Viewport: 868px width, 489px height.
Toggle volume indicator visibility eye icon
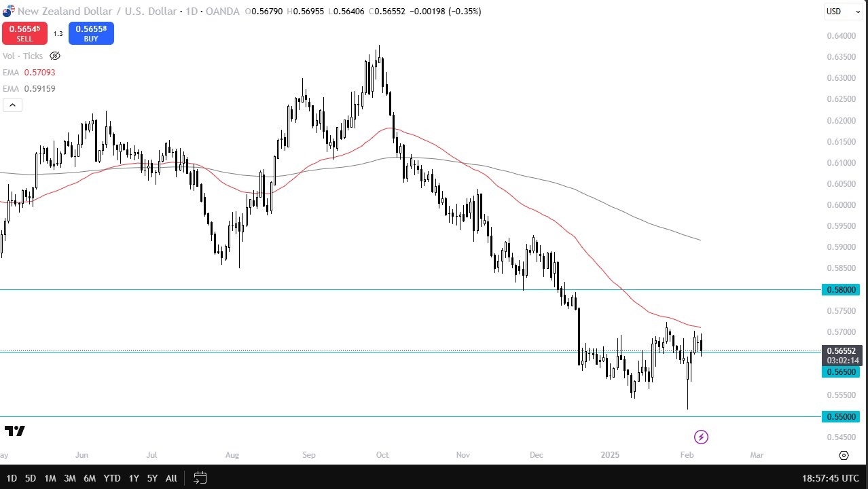tap(55, 56)
